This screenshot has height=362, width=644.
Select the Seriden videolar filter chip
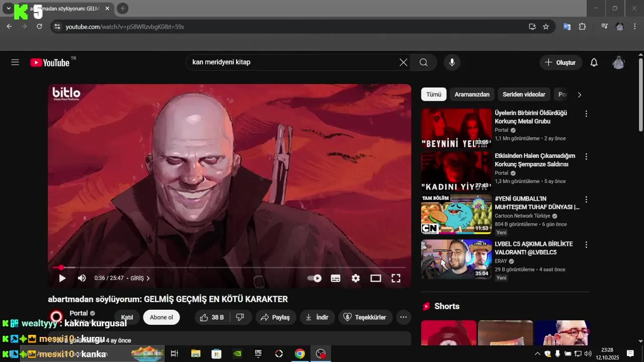click(x=524, y=95)
